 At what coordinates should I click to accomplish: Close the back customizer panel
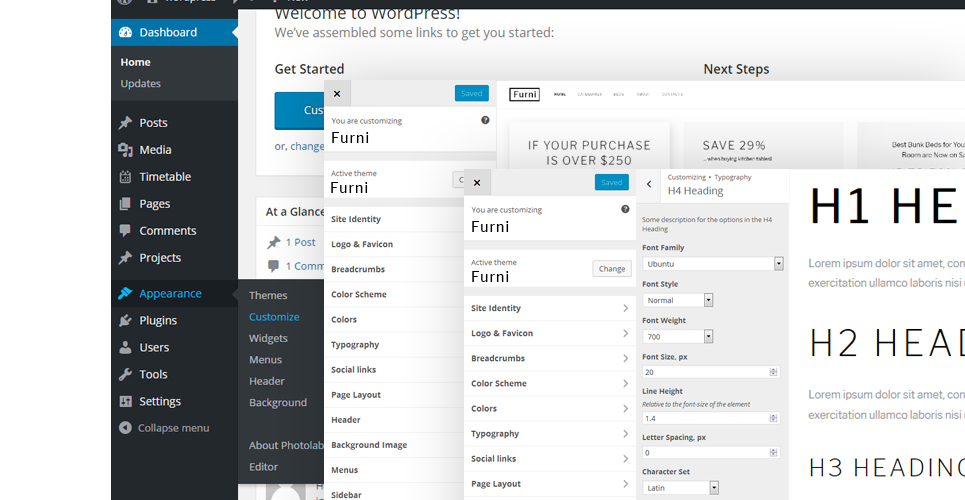point(337,94)
